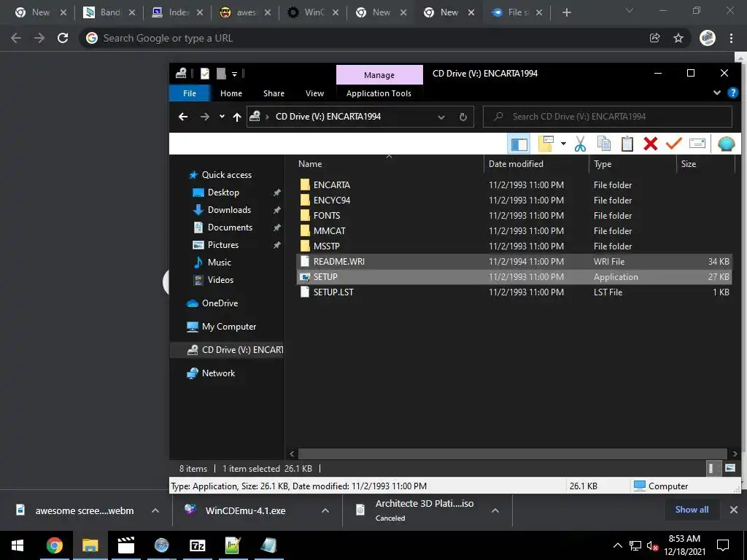Click the Rename toolbar icon
The width and height of the screenshot is (747, 560).
point(697,144)
